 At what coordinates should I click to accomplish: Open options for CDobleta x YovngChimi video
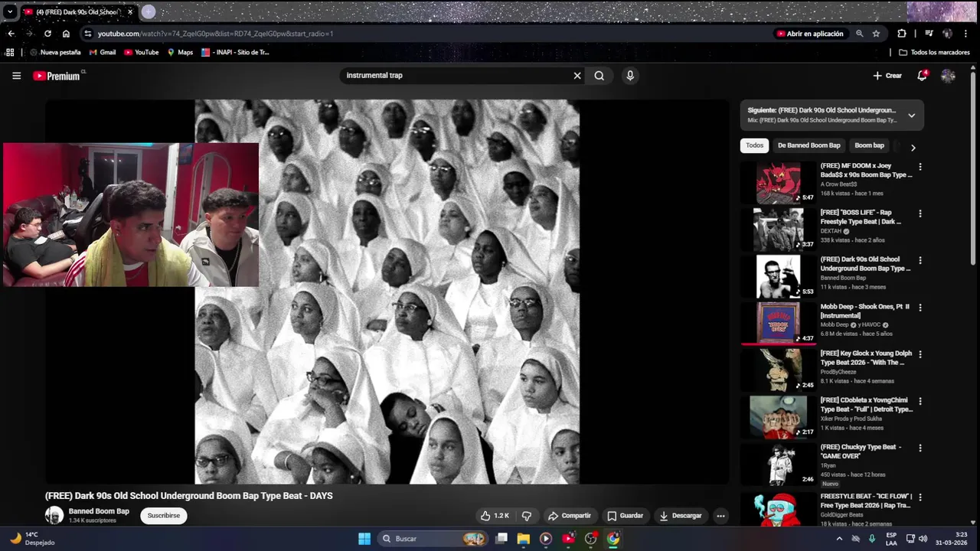[920, 401]
